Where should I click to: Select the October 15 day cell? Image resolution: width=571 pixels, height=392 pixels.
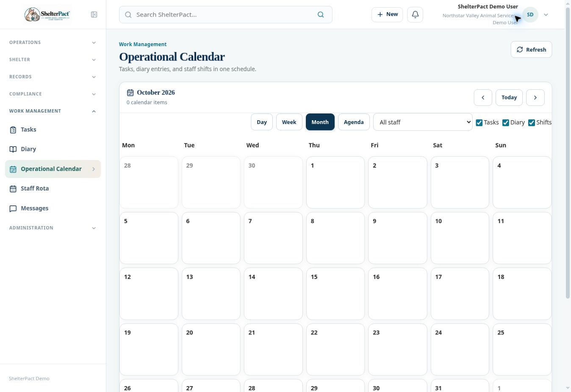coord(335,294)
